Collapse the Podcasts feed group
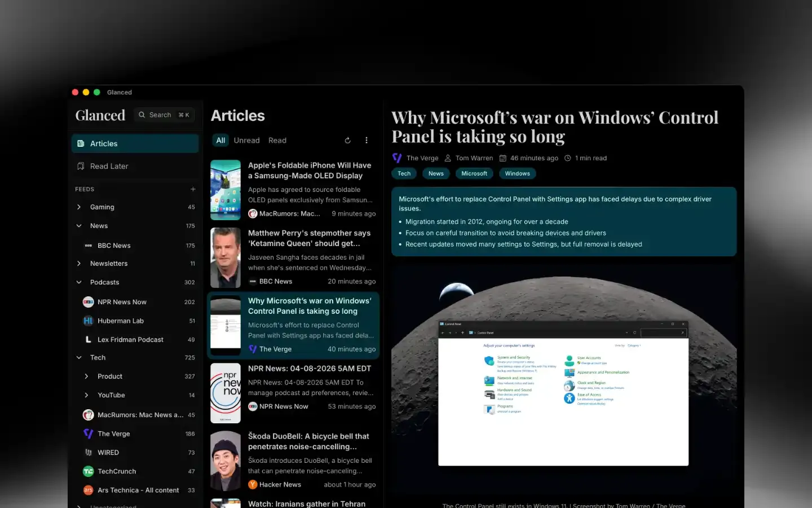The width and height of the screenshot is (812, 508). coord(78,282)
